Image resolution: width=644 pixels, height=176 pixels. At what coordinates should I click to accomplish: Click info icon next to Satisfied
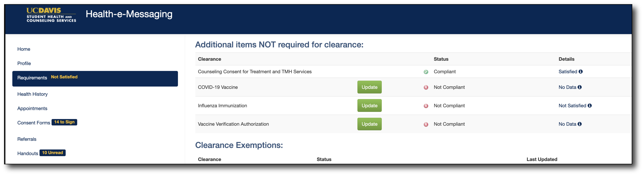pos(581,72)
